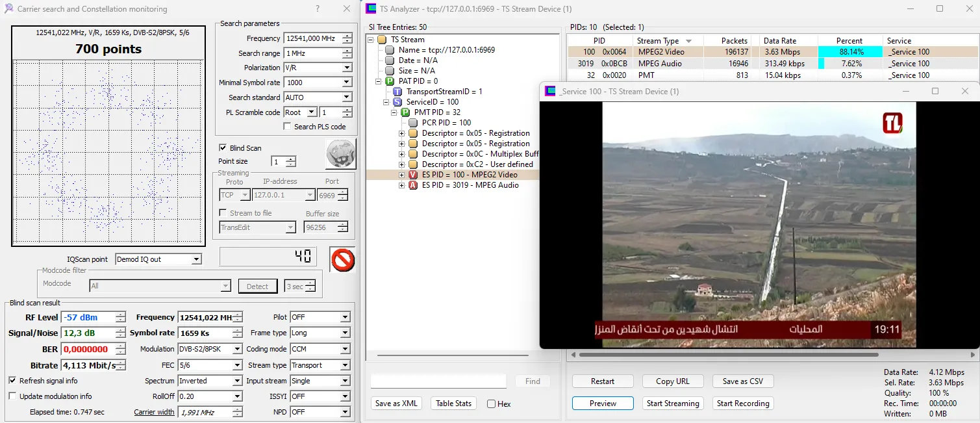Screen dimensions: 980x423
Task: Enable the Search PLS code checkbox
Action: click(286, 127)
